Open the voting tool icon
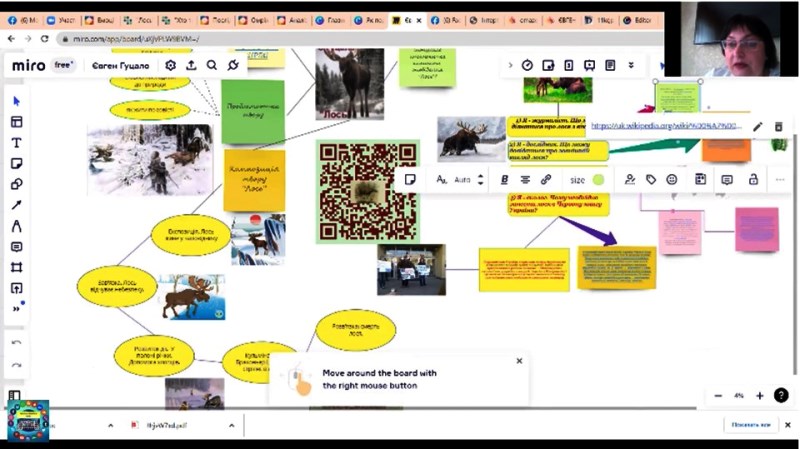Image resolution: width=800 pixels, height=449 pixels. (548, 65)
